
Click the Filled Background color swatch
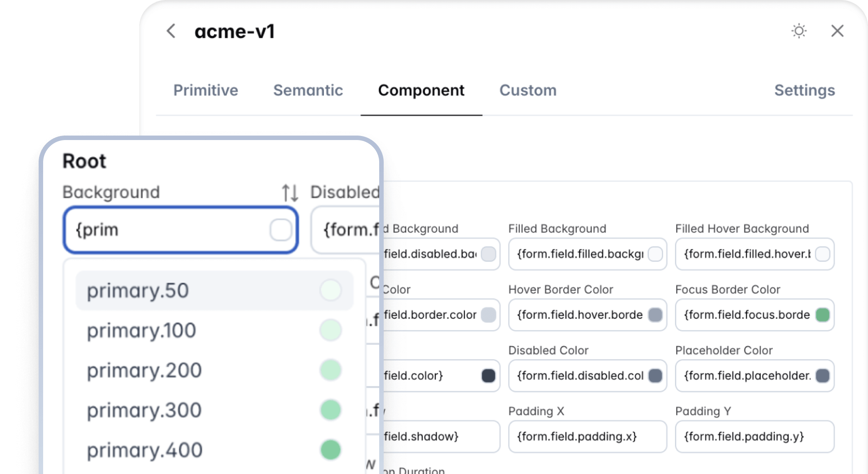pyautogui.click(x=655, y=254)
